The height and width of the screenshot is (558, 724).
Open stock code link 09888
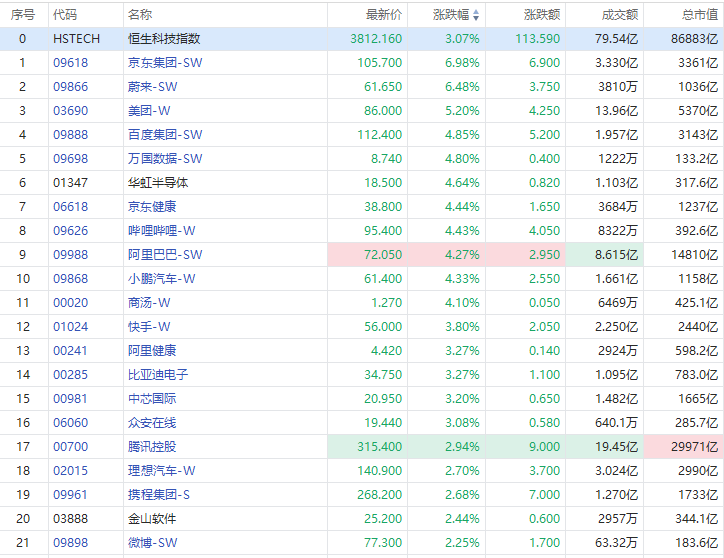coord(70,135)
